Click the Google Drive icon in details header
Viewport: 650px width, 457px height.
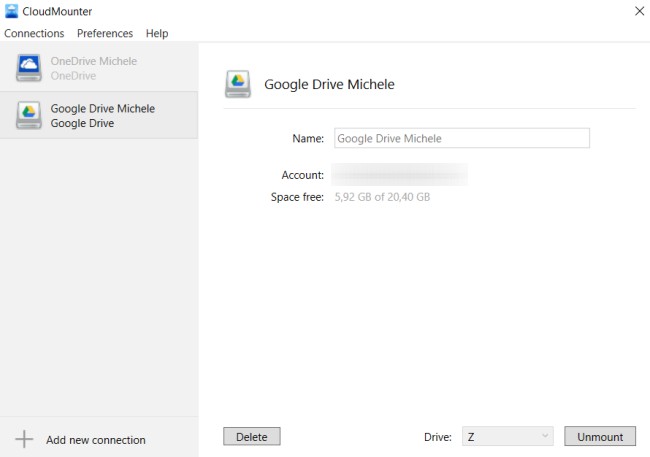(238, 84)
